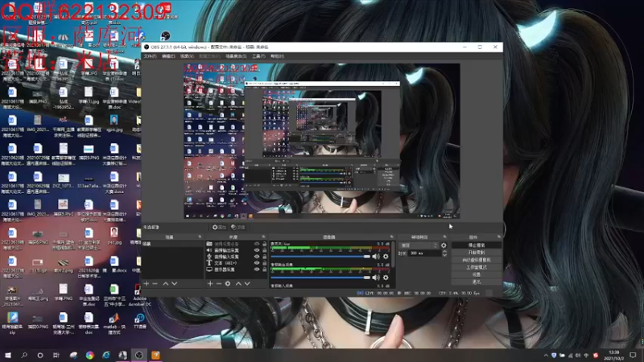Click OBS Studio taskbar icon
The width and height of the screenshot is (644, 362).
[138, 355]
